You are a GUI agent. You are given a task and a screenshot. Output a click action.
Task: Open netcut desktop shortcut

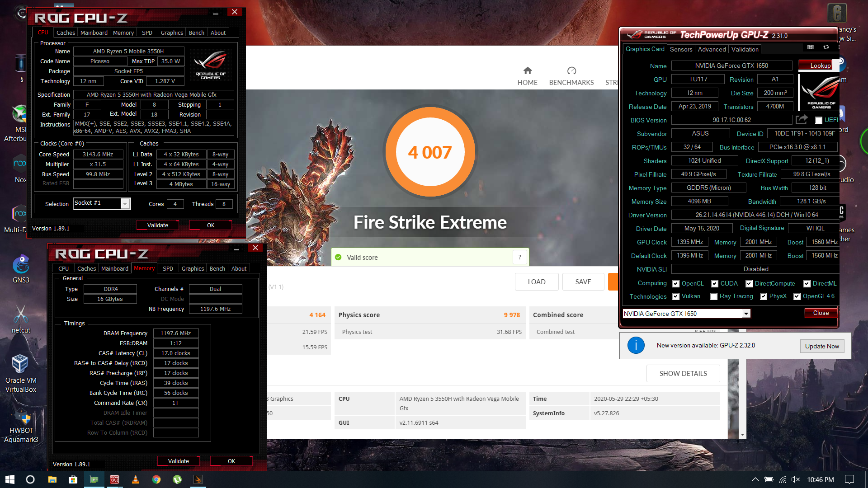click(x=21, y=319)
